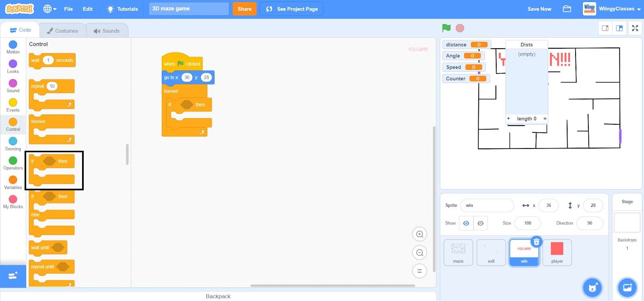Enter full screen stage mode
The image size is (644, 301).
(x=635, y=28)
